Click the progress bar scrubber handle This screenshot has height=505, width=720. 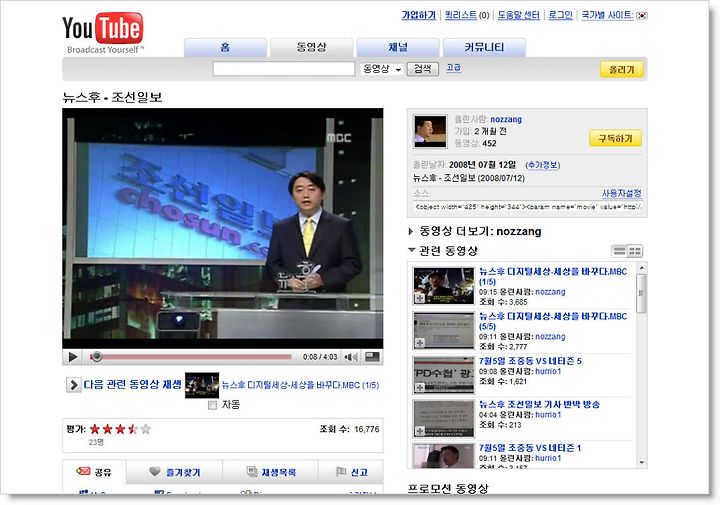(x=96, y=356)
